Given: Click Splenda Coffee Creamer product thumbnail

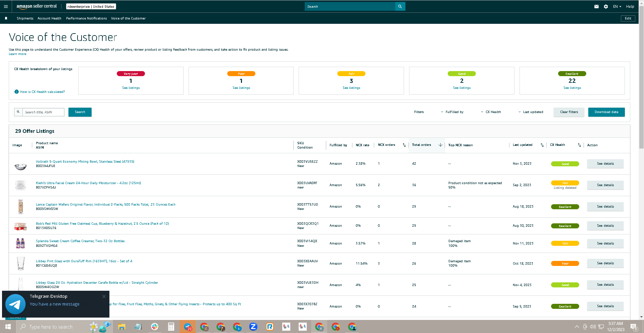Looking at the screenshot, I should (20, 243).
